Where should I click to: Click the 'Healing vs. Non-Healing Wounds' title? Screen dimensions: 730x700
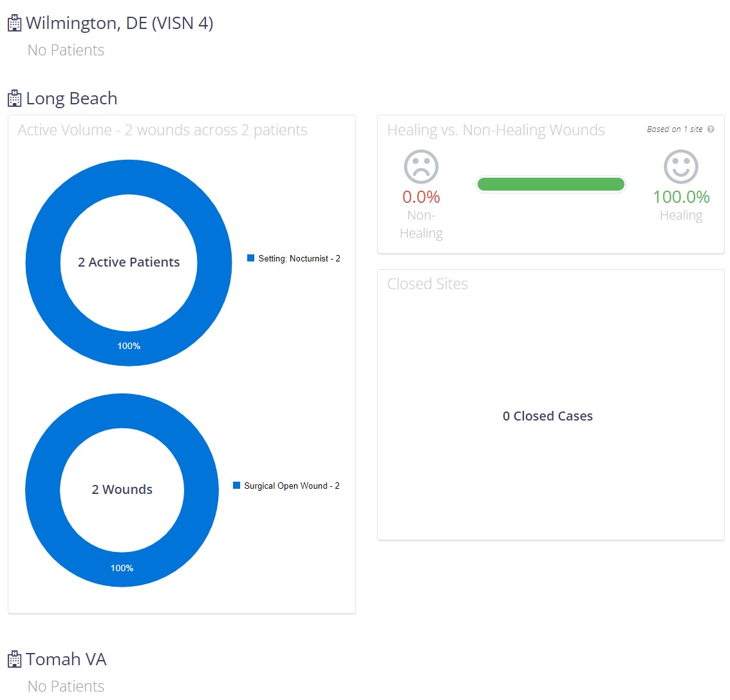(496, 130)
